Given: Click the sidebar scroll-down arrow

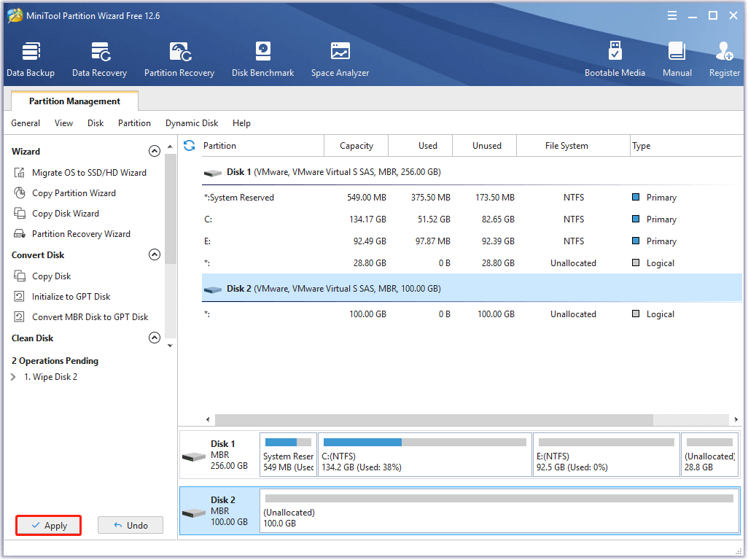Looking at the screenshot, I should point(171,346).
